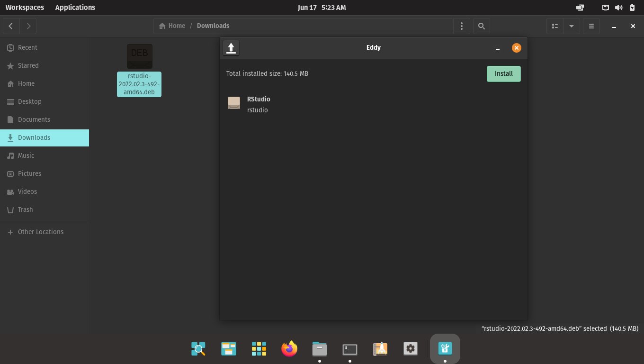Open Desktop in the sidebar
Viewport: 644px width, 364px height.
45,101
